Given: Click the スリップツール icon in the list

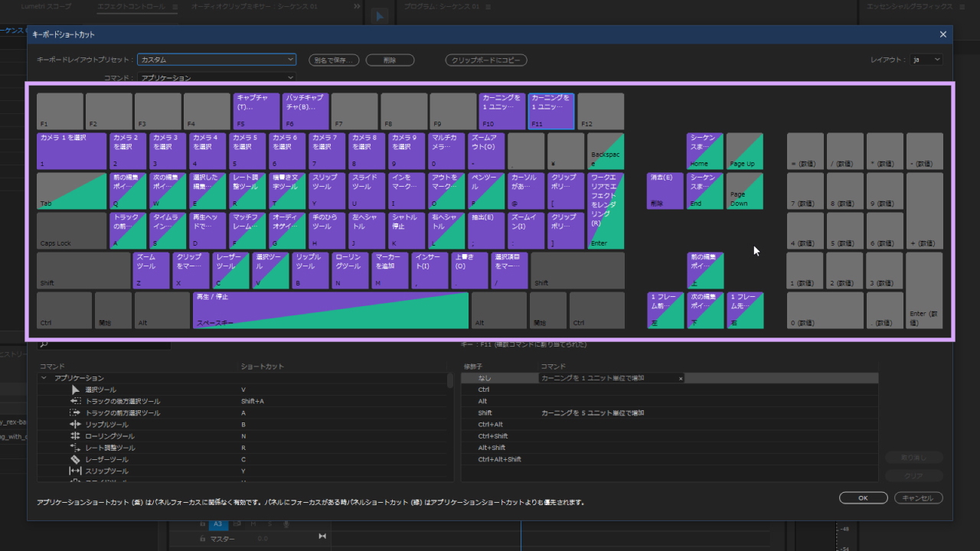Looking at the screenshot, I should 76,471.
